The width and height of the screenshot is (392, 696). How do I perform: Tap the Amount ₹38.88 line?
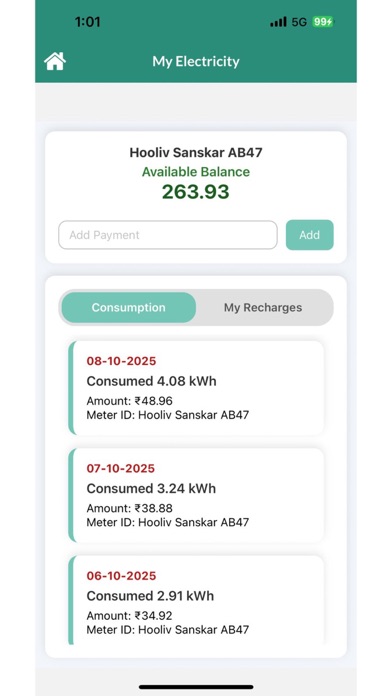click(130, 508)
